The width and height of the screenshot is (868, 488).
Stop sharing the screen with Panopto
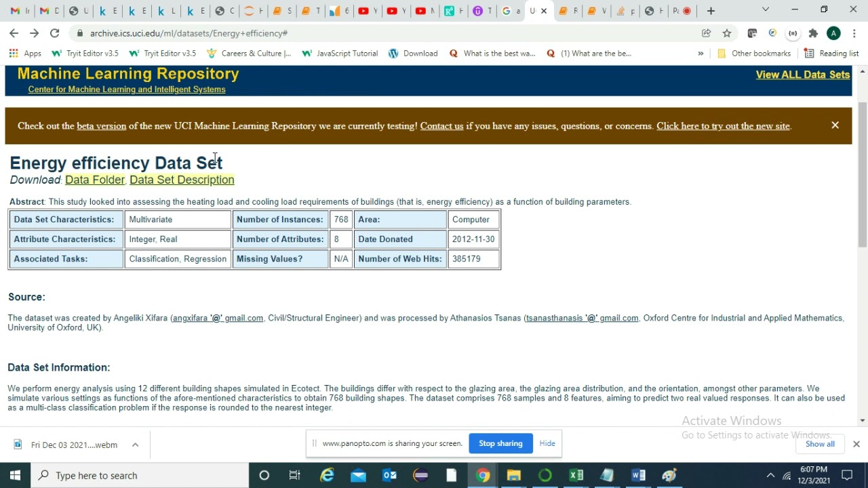click(500, 443)
